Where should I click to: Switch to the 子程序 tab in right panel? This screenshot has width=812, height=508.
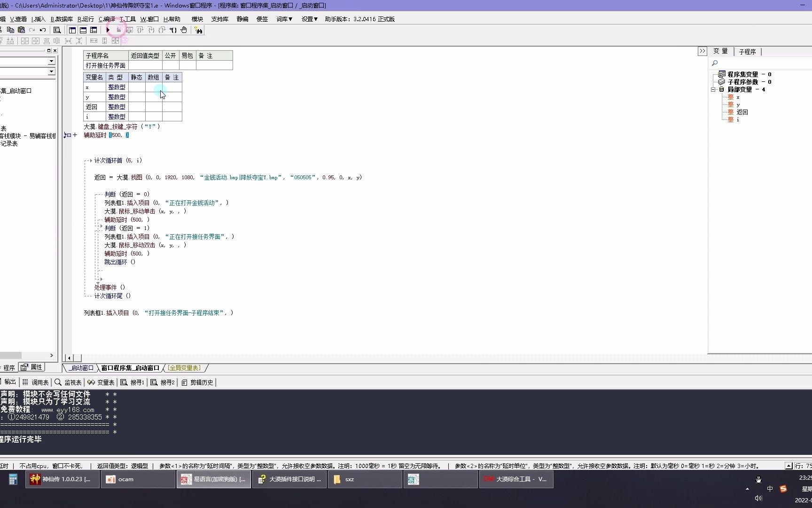click(747, 52)
